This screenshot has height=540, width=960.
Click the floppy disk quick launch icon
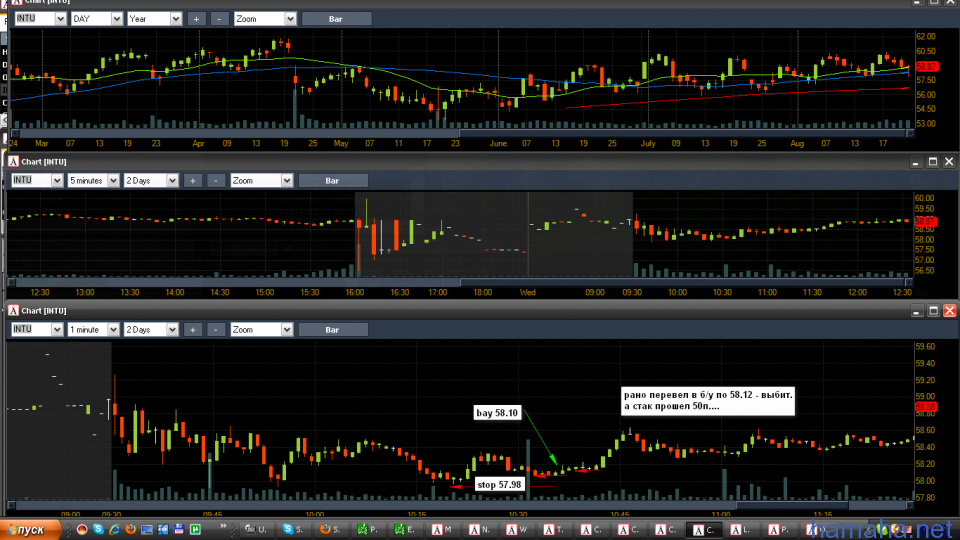(179, 529)
